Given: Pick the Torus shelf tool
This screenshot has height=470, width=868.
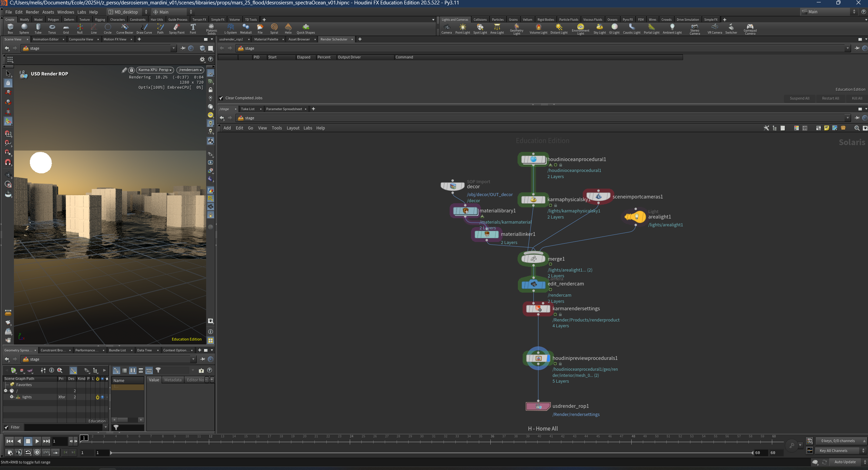Looking at the screenshot, I should point(52,29).
